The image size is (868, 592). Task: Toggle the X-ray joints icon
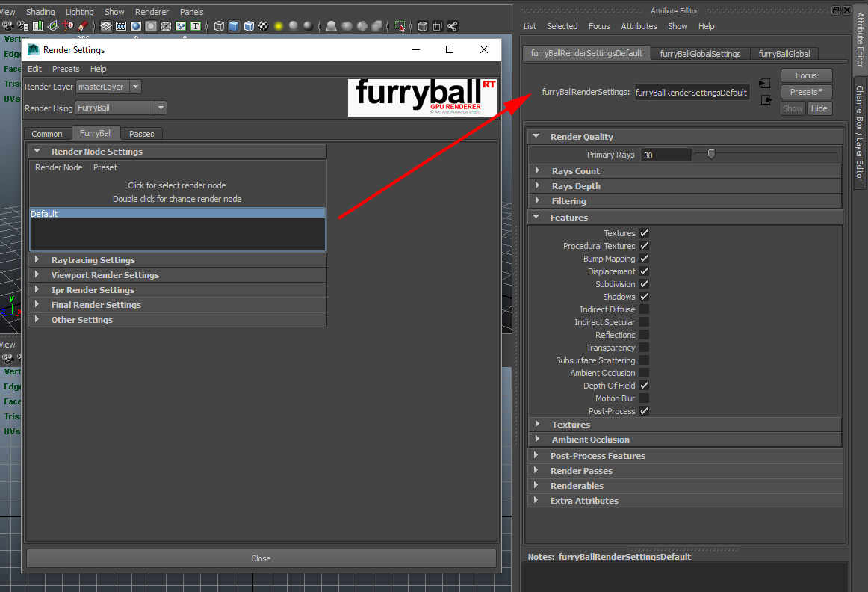pos(452,26)
